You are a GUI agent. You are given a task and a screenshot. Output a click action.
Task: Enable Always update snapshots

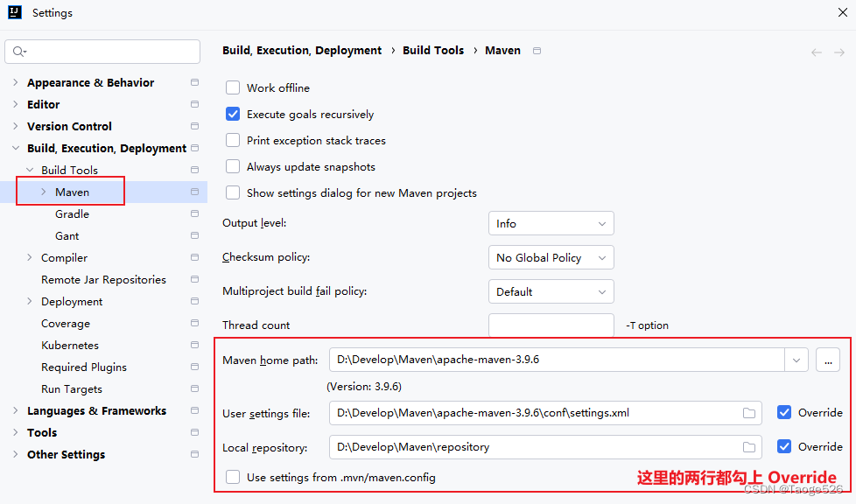[233, 166]
